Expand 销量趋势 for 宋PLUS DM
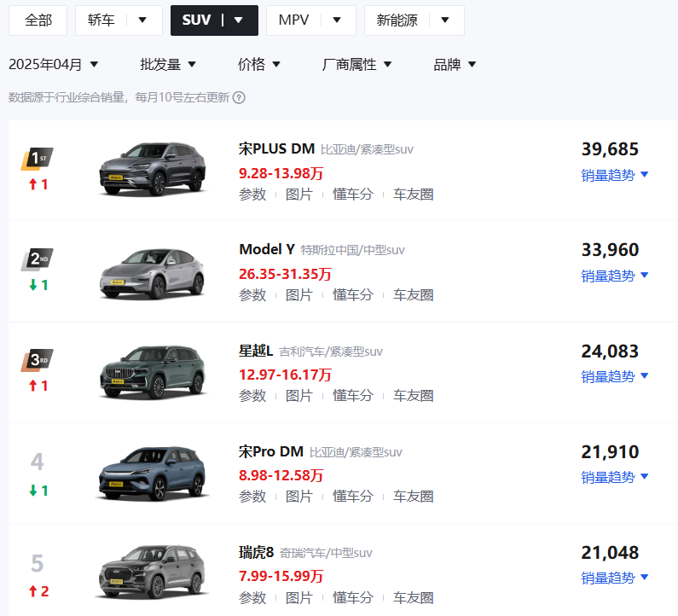 (614, 175)
